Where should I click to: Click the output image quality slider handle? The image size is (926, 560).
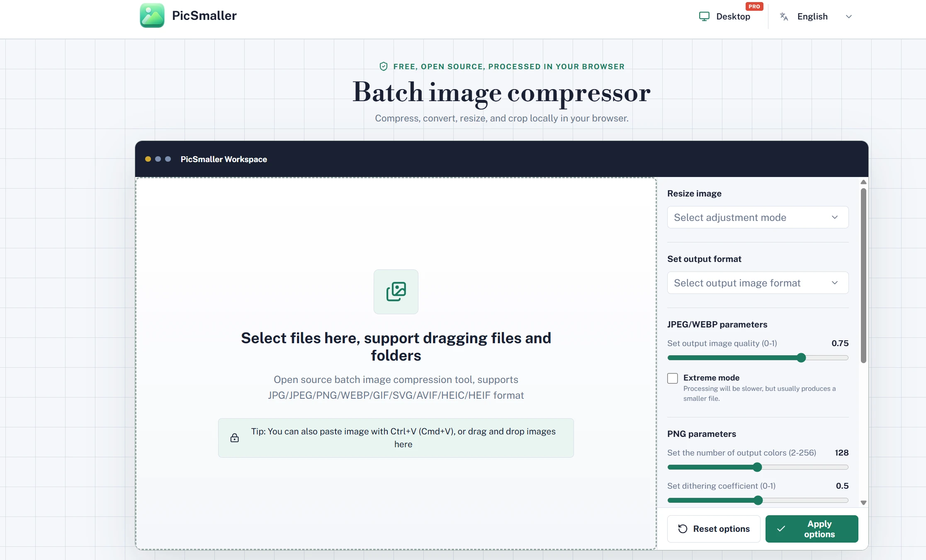pyautogui.click(x=801, y=358)
